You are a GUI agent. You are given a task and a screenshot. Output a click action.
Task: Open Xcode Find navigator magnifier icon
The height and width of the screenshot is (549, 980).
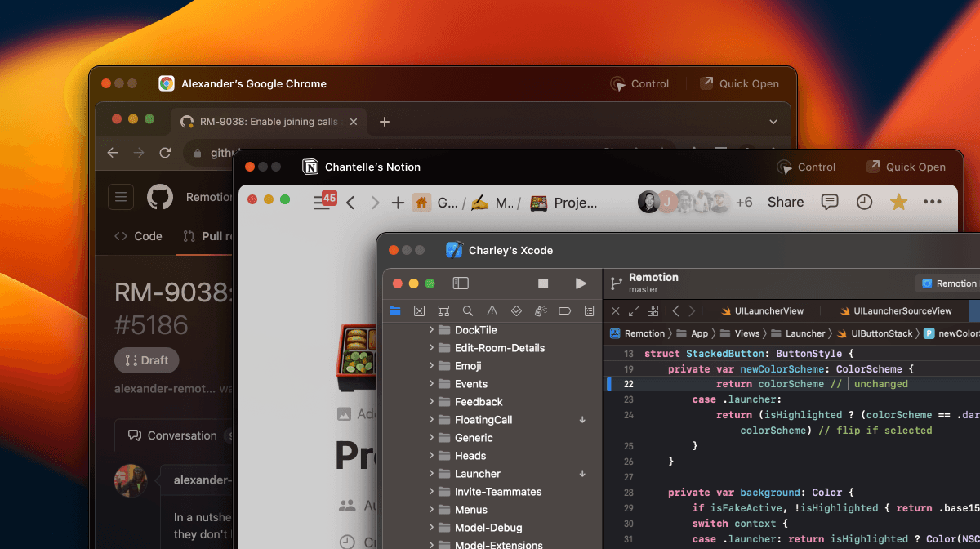(468, 311)
